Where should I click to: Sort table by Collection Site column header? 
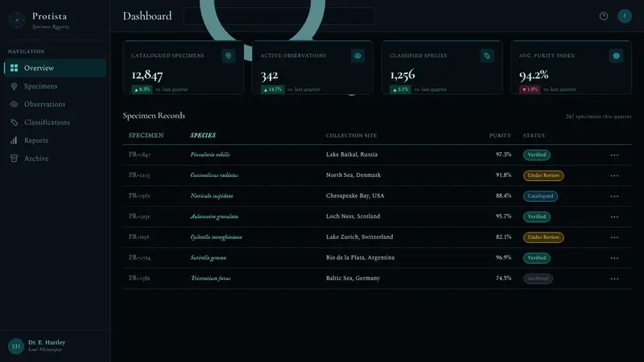point(351,135)
